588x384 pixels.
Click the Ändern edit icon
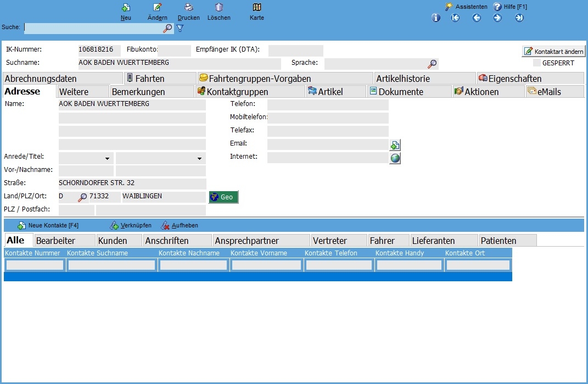[158, 8]
